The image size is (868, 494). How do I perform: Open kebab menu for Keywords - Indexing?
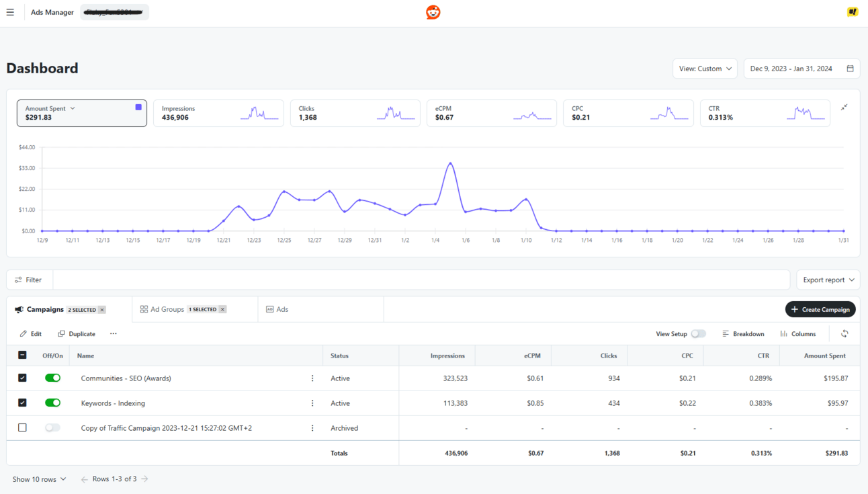click(312, 403)
